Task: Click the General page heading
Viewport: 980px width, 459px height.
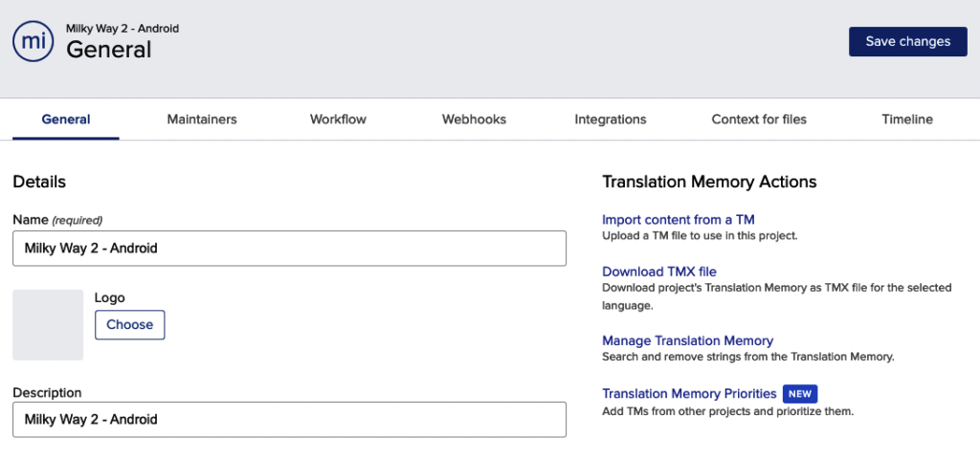Action: coord(109,50)
